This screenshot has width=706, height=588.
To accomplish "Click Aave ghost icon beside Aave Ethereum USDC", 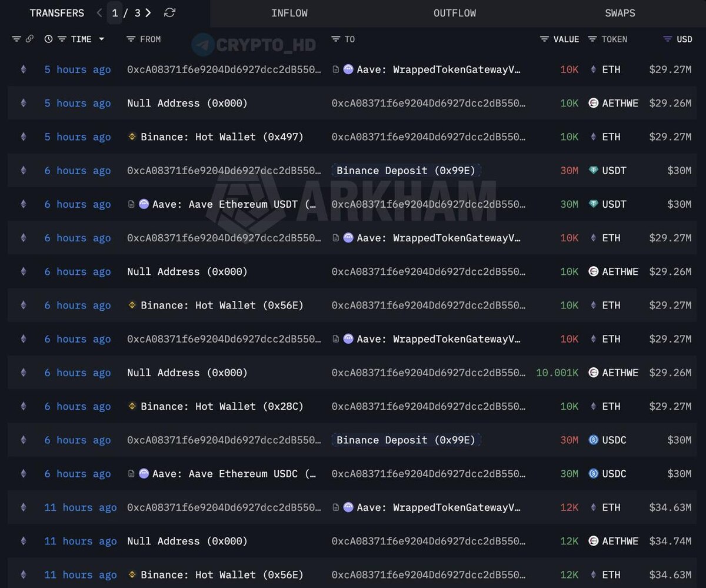I will coord(144,474).
